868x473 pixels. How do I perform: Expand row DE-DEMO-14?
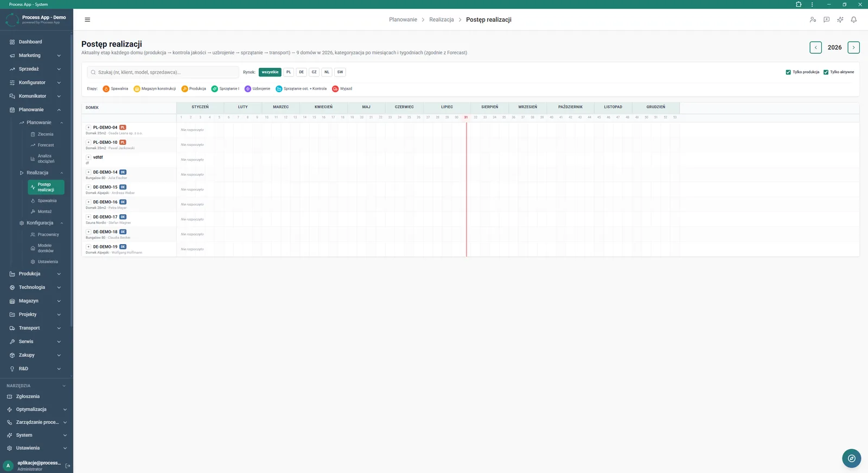(88, 172)
